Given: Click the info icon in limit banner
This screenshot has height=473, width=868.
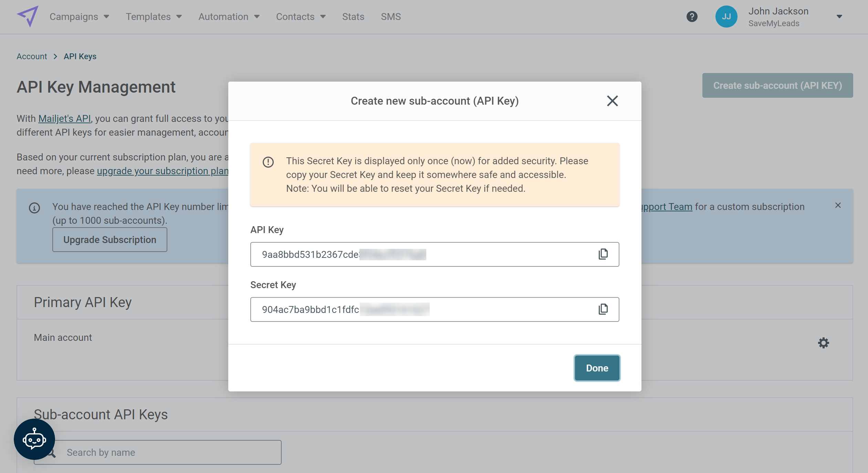Looking at the screenshot, I should click(x=34, y=208).
